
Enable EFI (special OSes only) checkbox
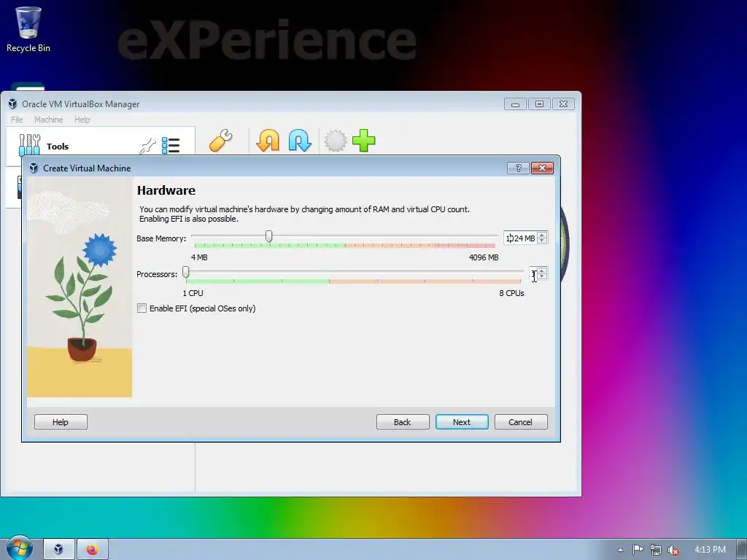(x=142, y=308)
